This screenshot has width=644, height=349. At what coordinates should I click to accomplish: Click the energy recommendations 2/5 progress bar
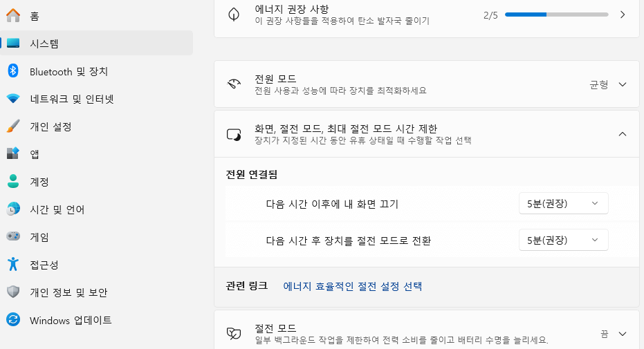(x=556, y=15)
